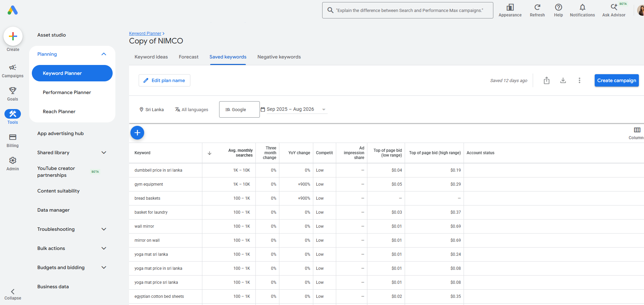This screenshot has height=305, width=644.
Task: Open the Admin gear section
Action: click(x=13, y=164)
